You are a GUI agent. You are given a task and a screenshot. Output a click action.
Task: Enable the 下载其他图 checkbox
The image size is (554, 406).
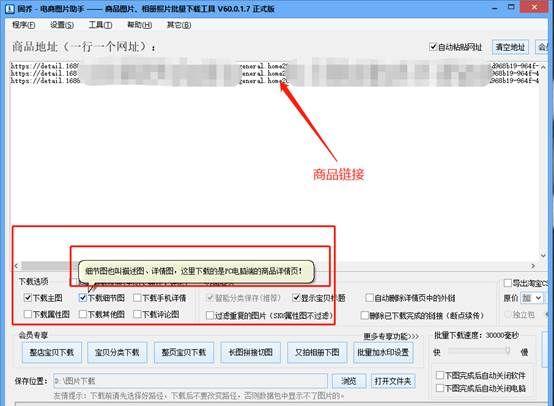pyautogui.click(x=83, y=314)
